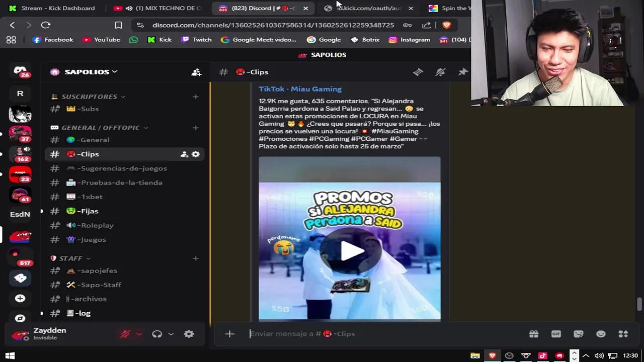Screen dimensions: 644x362
Task: Open the WhatsApp bookmark icon
Action: pyautogui.click(x=133, y=40)
